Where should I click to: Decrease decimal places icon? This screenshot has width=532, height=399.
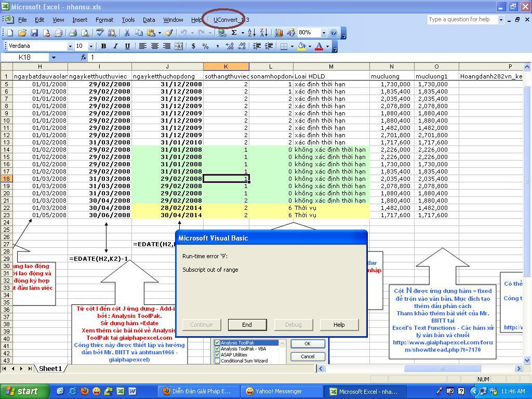tap(242, 46)
